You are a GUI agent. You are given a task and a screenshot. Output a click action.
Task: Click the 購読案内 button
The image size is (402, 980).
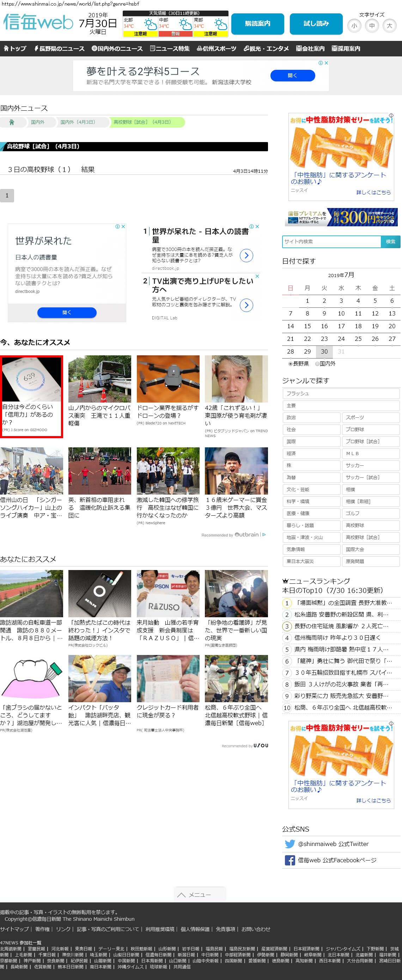pyautogui.click(x=257, y=24)
